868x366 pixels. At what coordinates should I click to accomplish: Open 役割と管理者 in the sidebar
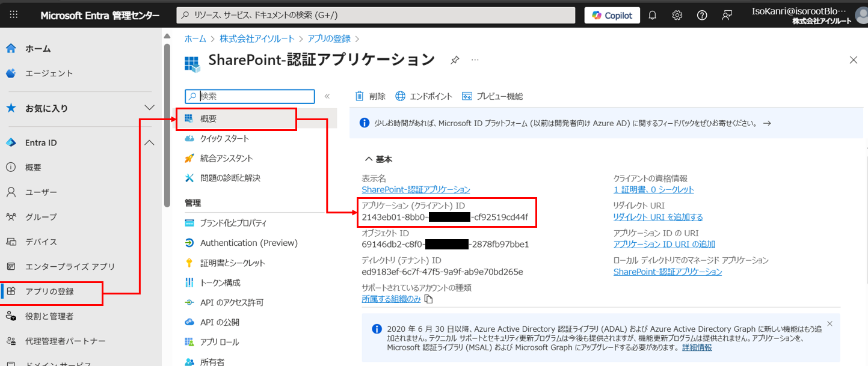pos(49,316)
